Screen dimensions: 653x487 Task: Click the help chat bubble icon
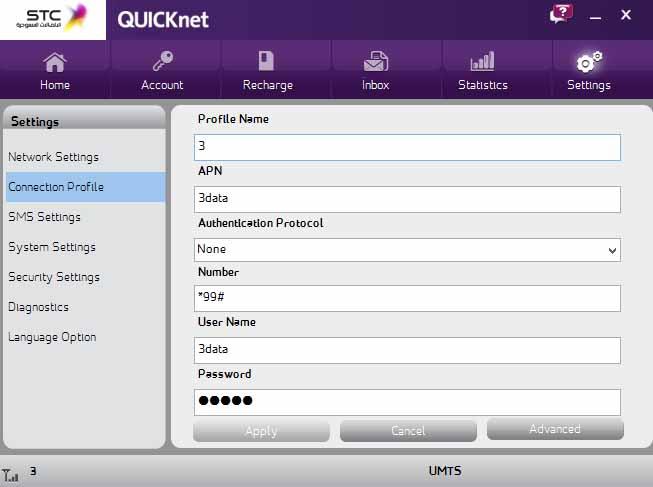561,14
